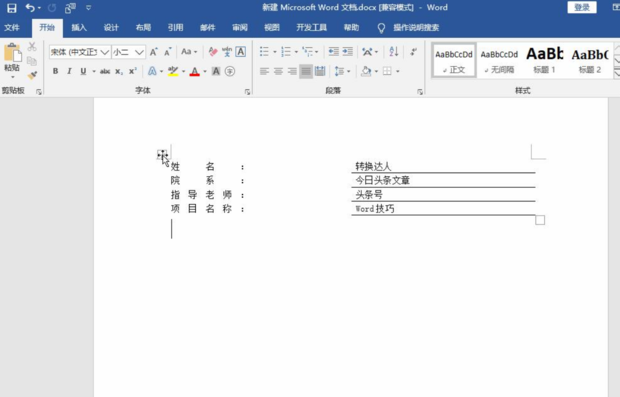
Task: Cut selection with the scissors icon
Action: [32, 47]
